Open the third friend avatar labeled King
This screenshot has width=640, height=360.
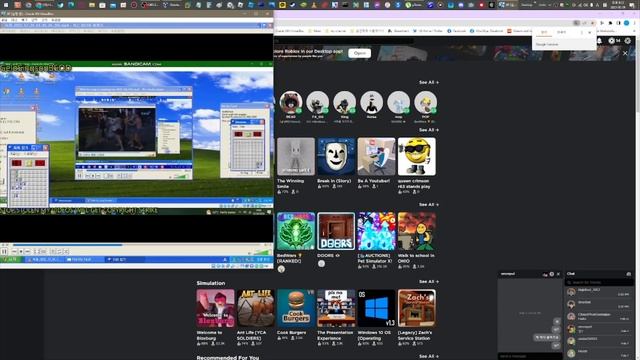tap(344, 102)
